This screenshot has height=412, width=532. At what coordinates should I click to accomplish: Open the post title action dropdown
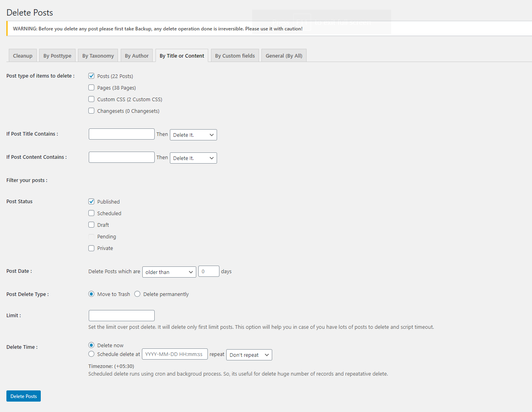point(193,134)
